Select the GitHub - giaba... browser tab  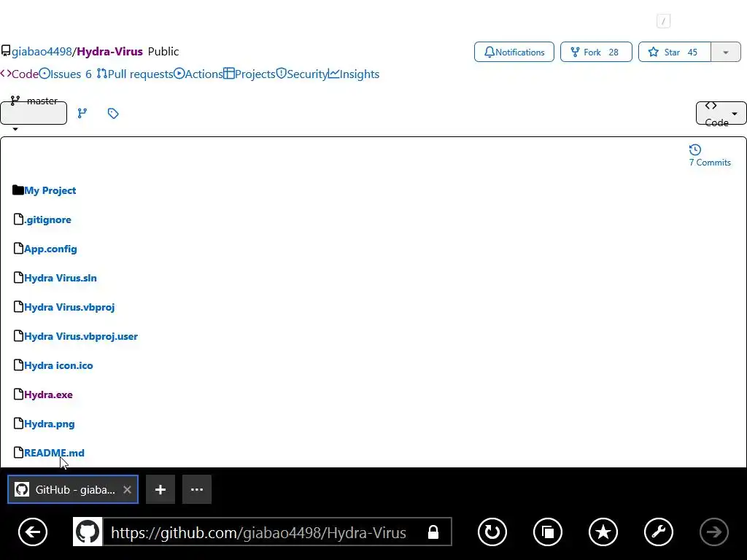coord(73,489)
